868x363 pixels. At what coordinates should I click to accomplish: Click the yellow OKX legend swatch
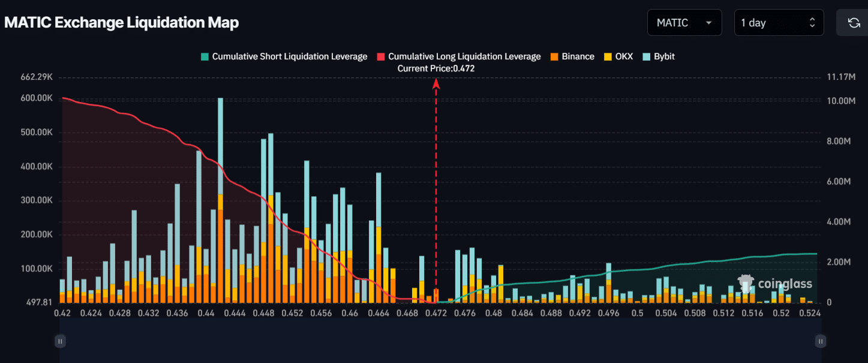(607, 56)
